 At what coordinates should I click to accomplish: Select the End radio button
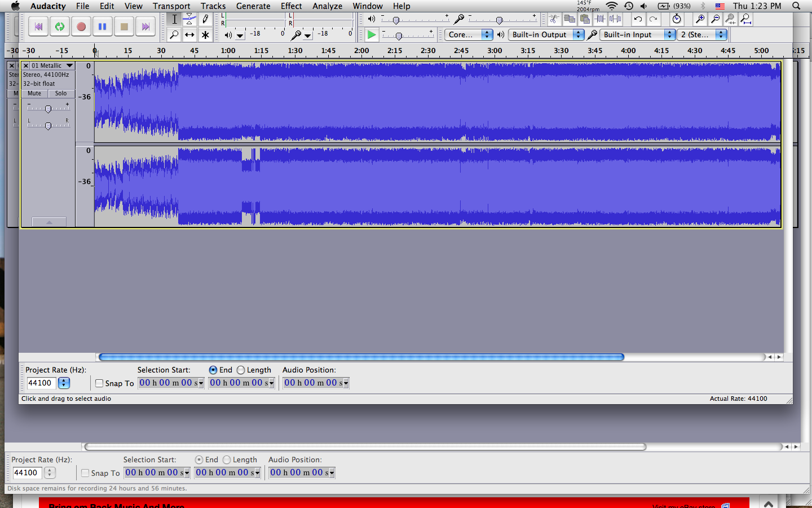coord(213,370)
